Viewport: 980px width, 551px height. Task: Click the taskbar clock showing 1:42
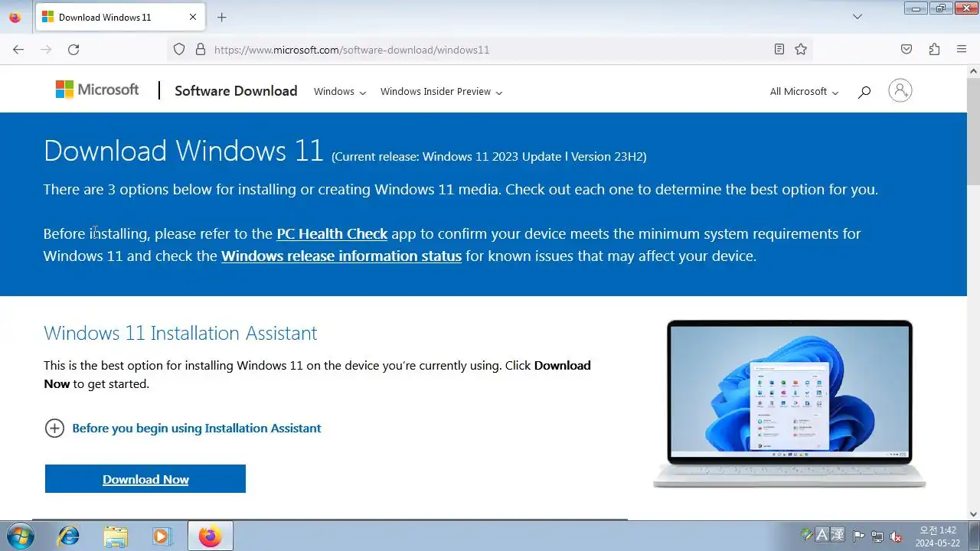click(938, 536)
